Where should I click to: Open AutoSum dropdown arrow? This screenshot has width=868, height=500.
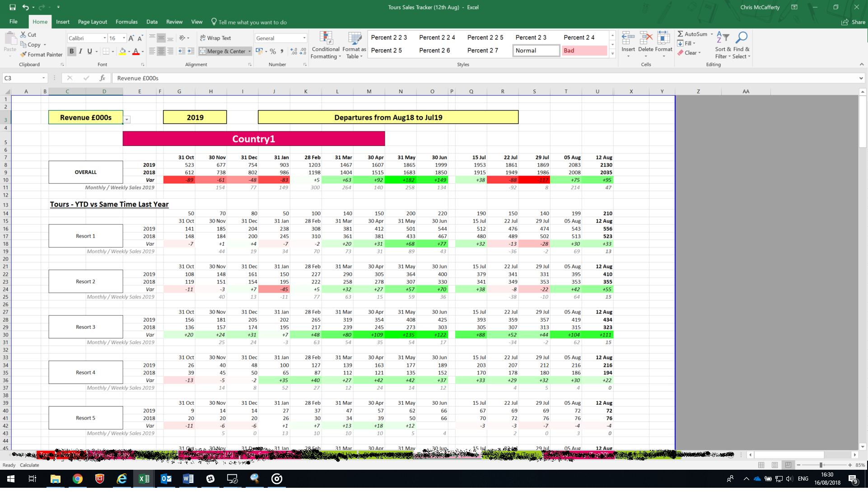pyautogui.click(x=711, y=34)
